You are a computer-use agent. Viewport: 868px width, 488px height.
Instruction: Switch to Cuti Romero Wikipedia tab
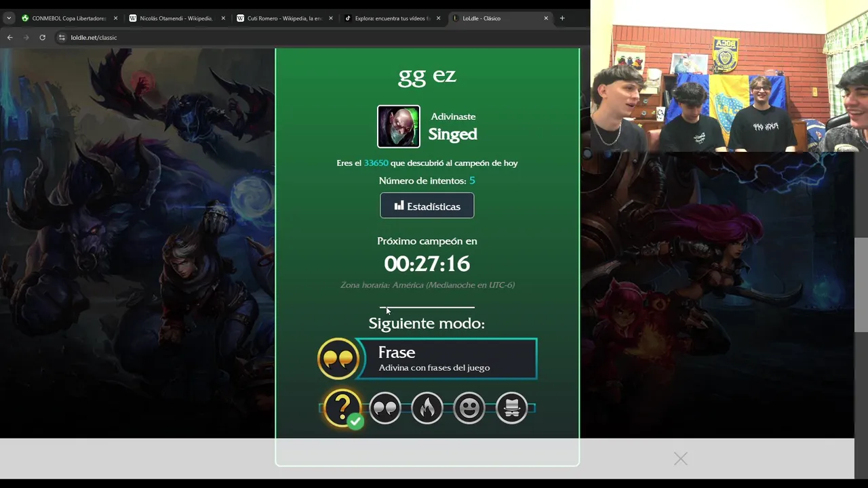285,18
